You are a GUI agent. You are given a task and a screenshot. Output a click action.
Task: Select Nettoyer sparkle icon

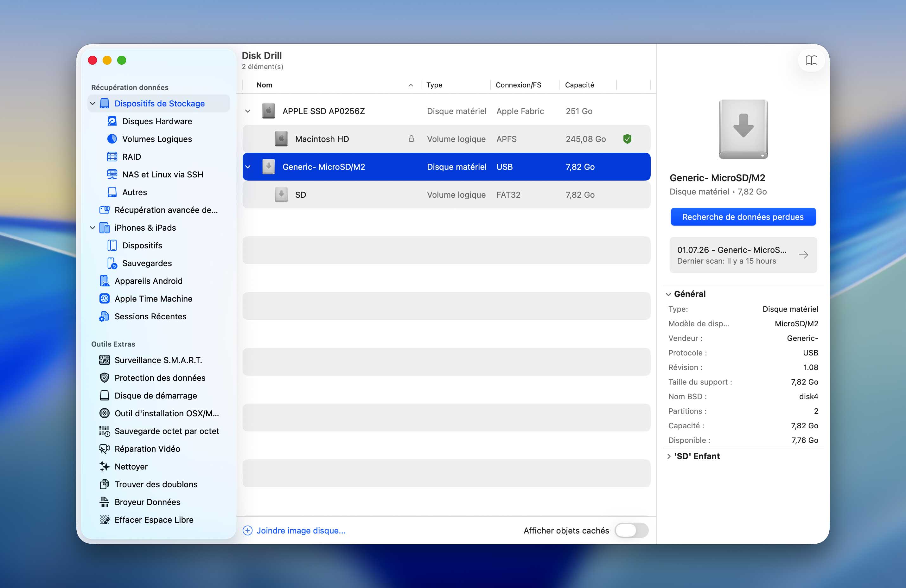click(104, 466)
